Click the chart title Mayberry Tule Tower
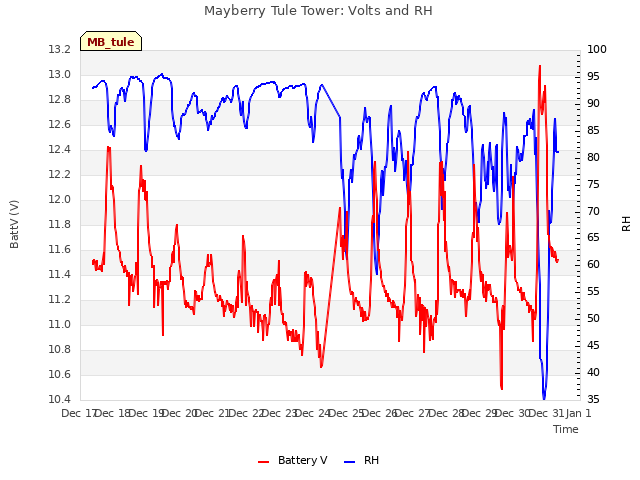 coord(318,11)
